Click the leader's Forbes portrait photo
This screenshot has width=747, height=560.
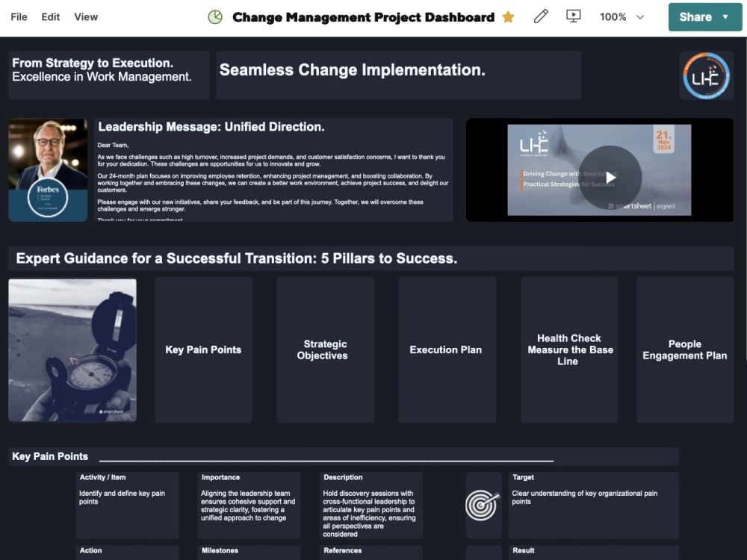pyautogui.click(x=48, y=170)
